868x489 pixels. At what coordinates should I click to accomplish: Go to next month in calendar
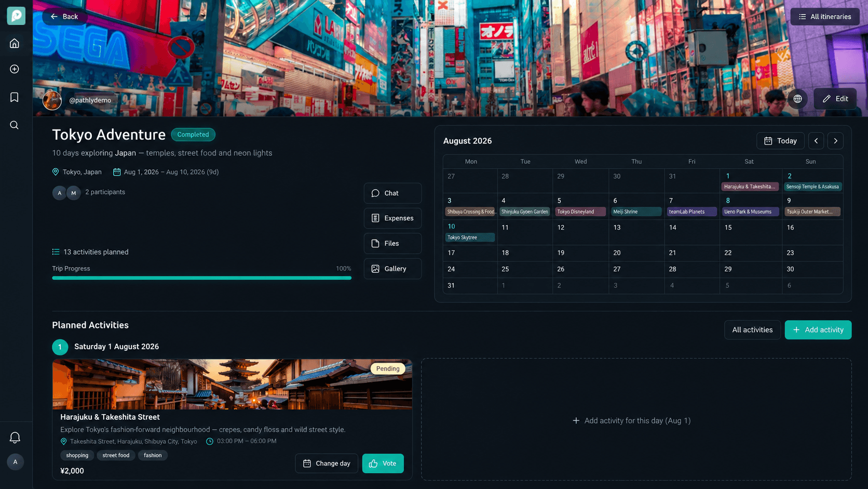[x=835, y=141]
